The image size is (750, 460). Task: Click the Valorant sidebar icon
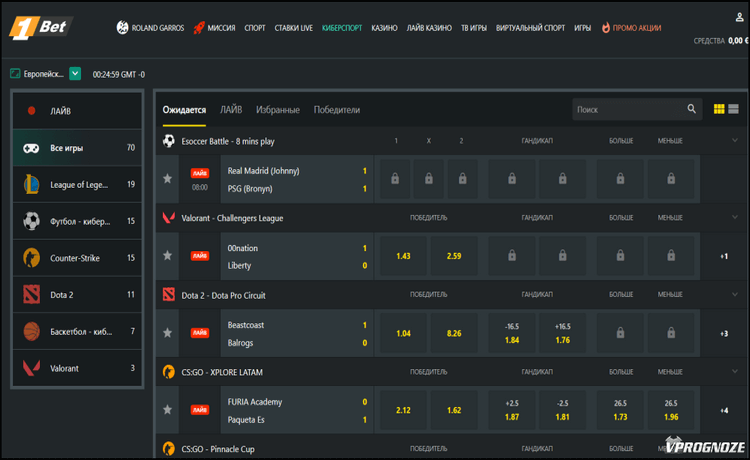tap(32, 368)
